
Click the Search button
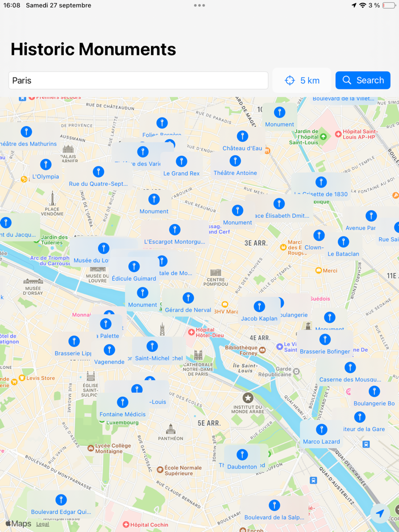(363, 80)
